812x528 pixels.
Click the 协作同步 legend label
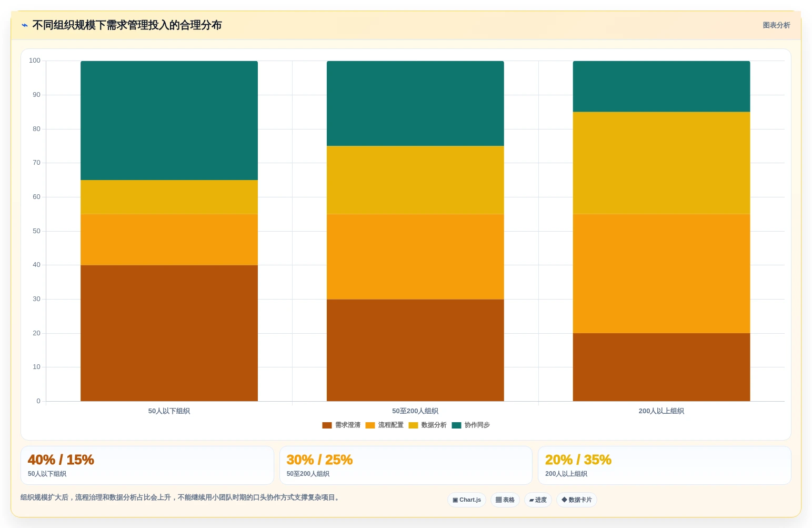pos(477,425)
